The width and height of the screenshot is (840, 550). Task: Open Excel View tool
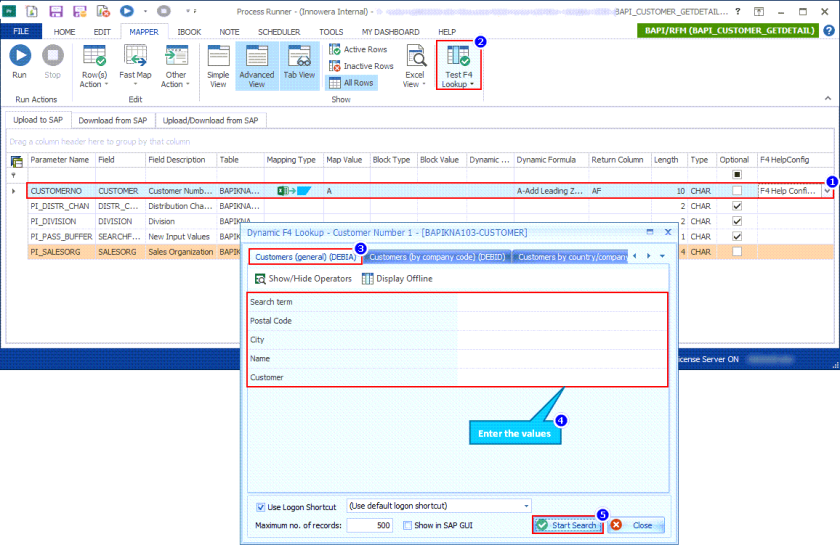(415, 66)
